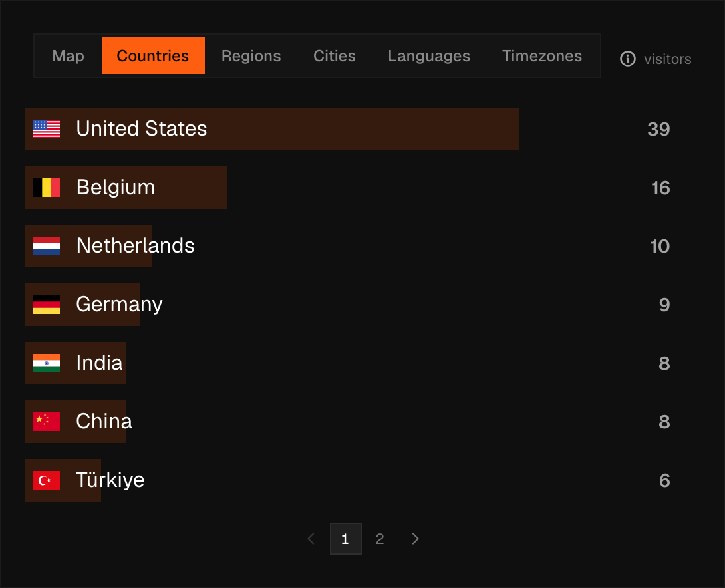Image resolution: width=725 pixels, height=588 pixels.
Task: Click the Belgium visitor count 16
Action: (660, 188)
